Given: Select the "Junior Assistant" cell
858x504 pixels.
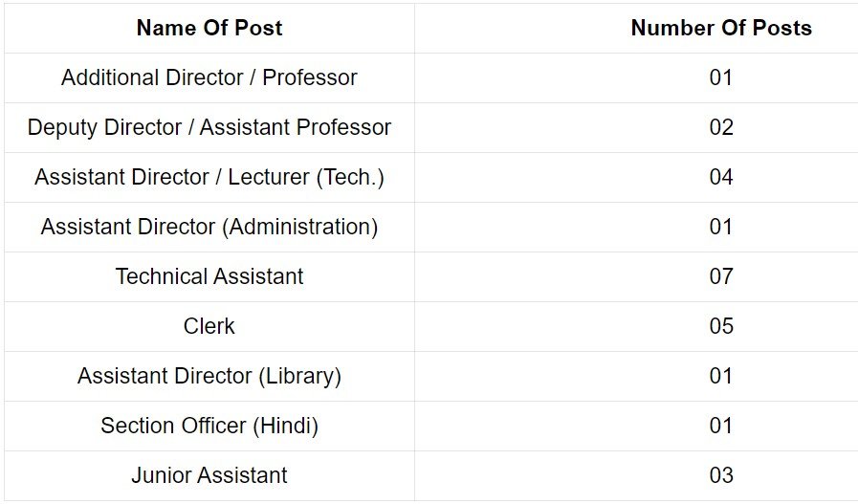Looking at the screenshot, I should coord(209,475).
